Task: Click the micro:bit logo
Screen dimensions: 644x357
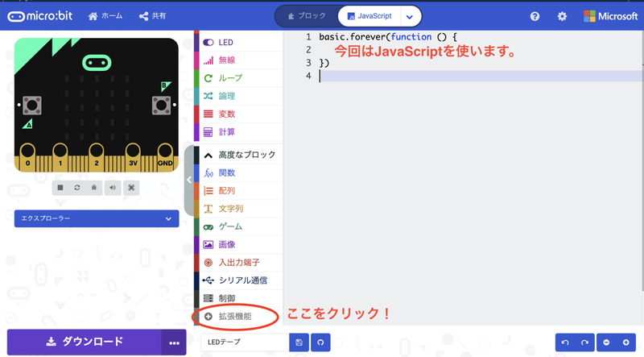Action: (39, 16)
